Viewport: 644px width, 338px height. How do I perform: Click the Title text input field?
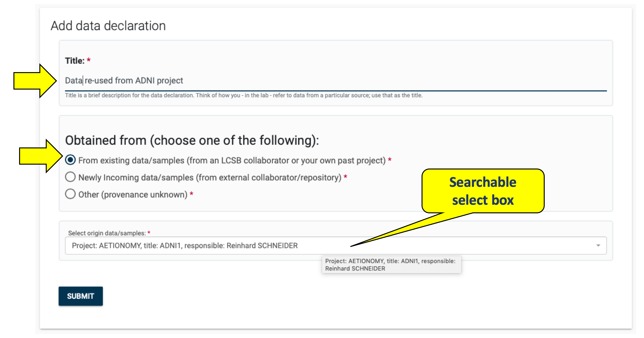pos(335,81)
